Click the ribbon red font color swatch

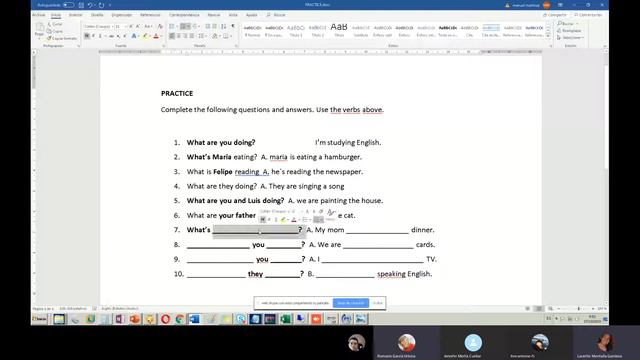point(156,36)
